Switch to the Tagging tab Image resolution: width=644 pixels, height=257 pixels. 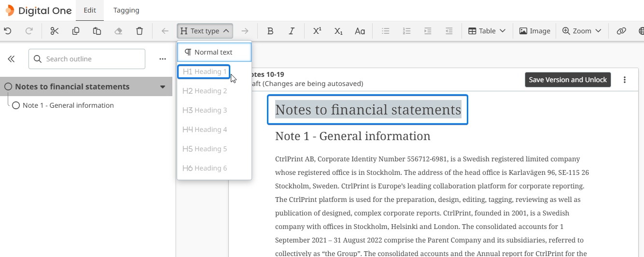126,10
